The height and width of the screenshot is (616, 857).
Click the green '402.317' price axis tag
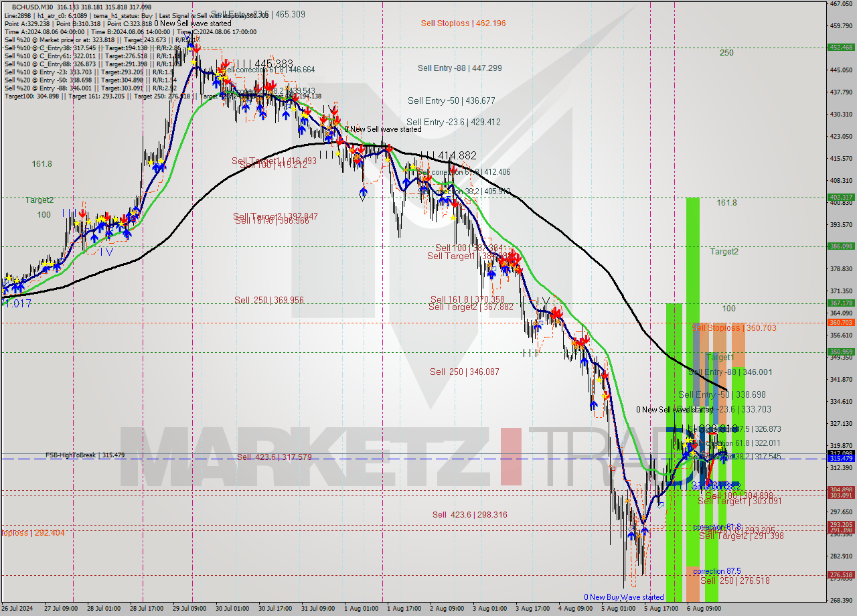point(841,197)
